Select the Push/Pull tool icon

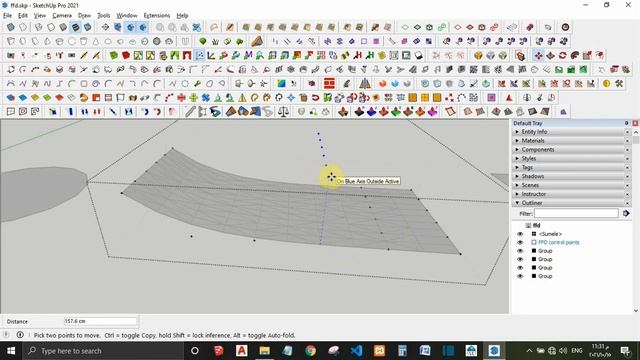tap(551, 56)
